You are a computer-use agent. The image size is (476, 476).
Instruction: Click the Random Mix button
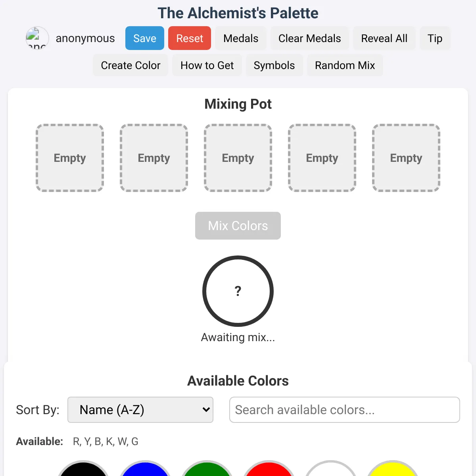[345, 65]
